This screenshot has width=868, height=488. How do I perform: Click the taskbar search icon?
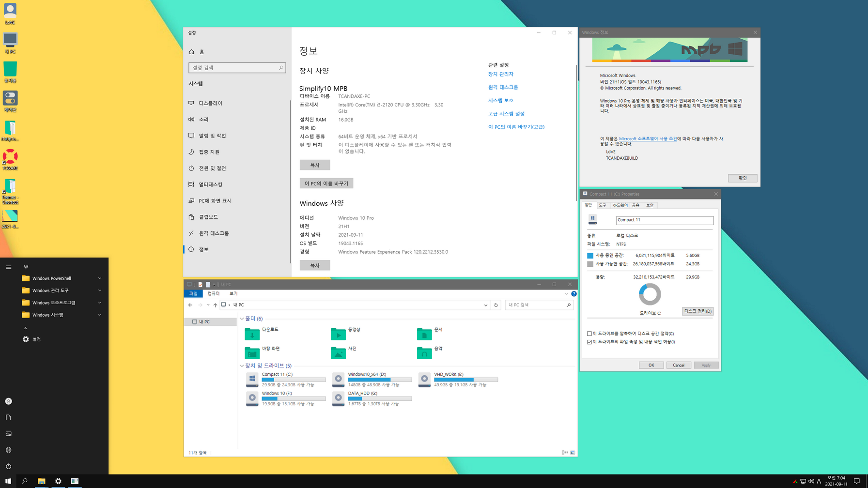(25, 481)
